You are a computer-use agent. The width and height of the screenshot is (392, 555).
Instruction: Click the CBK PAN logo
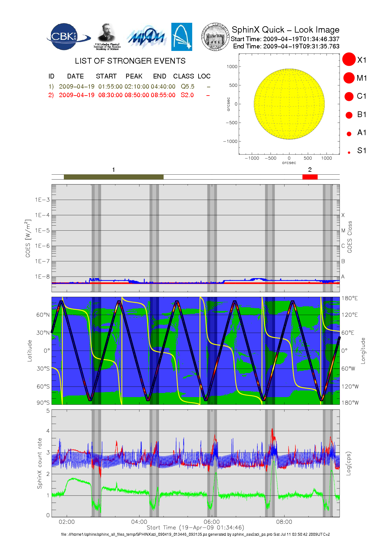click(67, 37)
